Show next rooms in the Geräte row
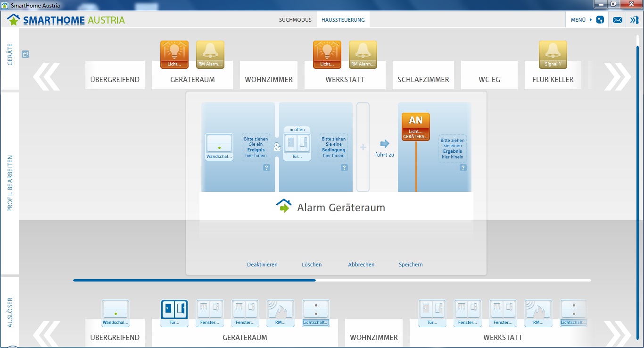Viewport: 644px width, 348px height. [618, 76]
